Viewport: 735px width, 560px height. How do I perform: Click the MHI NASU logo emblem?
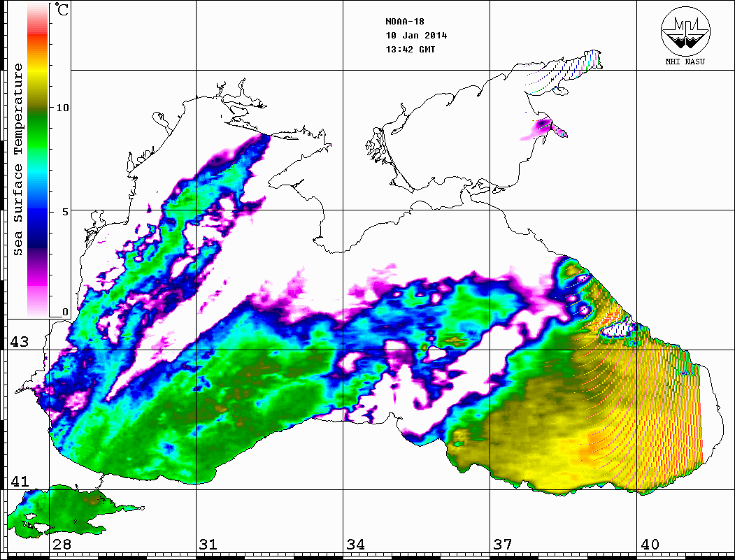685,31
